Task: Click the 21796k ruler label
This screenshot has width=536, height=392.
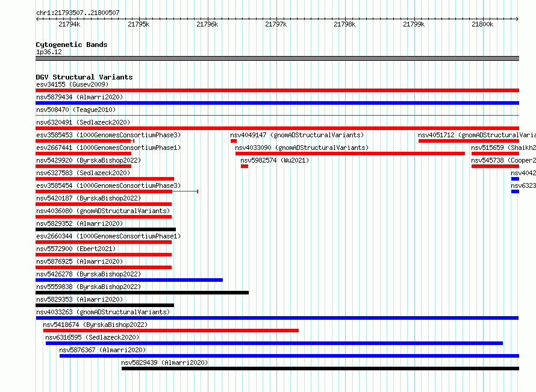Action: pos(207,24)
